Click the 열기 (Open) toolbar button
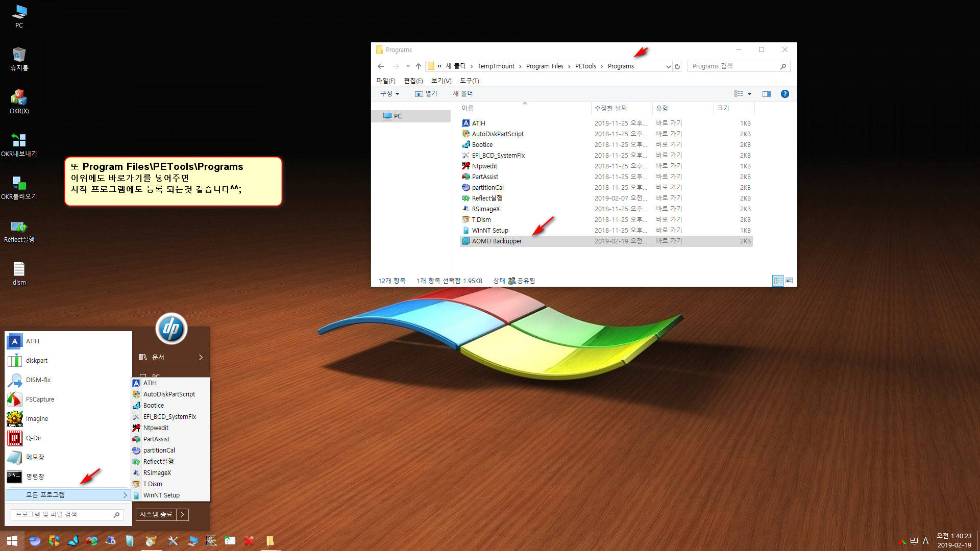The image size is (980, 551). tap(426, 94)
